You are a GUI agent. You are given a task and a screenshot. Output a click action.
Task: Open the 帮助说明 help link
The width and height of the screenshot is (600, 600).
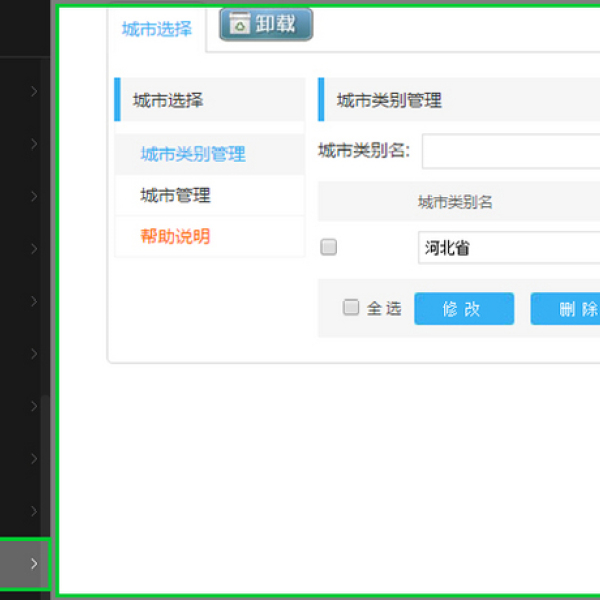(x=176, y=237)
